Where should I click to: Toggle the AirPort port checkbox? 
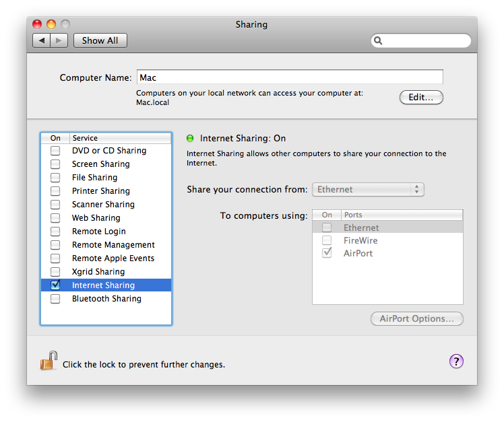[327, 253]
